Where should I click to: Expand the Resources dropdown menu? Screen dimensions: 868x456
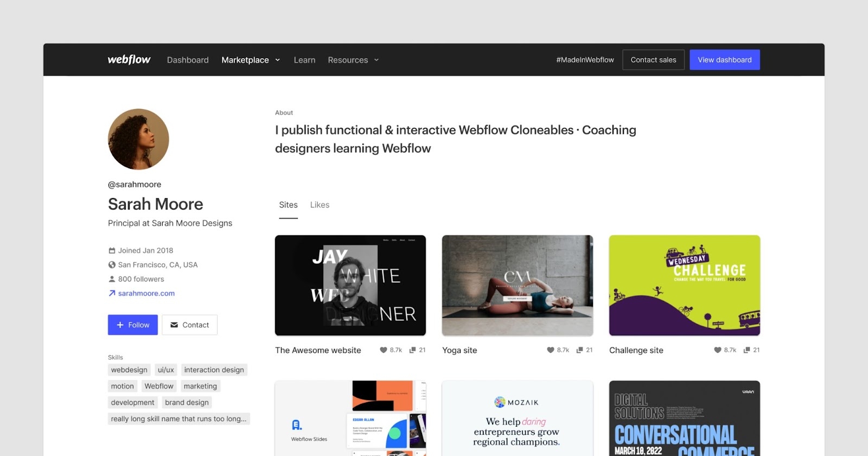click(x=353, y=60)
